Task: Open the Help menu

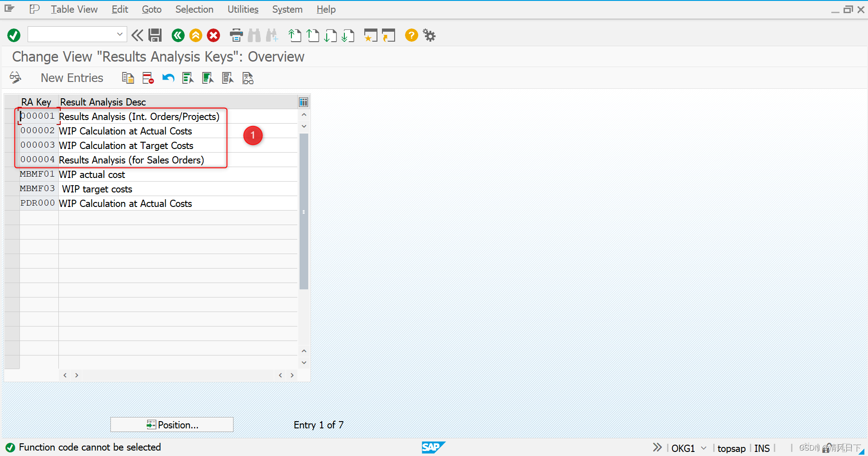Action: [326, 9]
